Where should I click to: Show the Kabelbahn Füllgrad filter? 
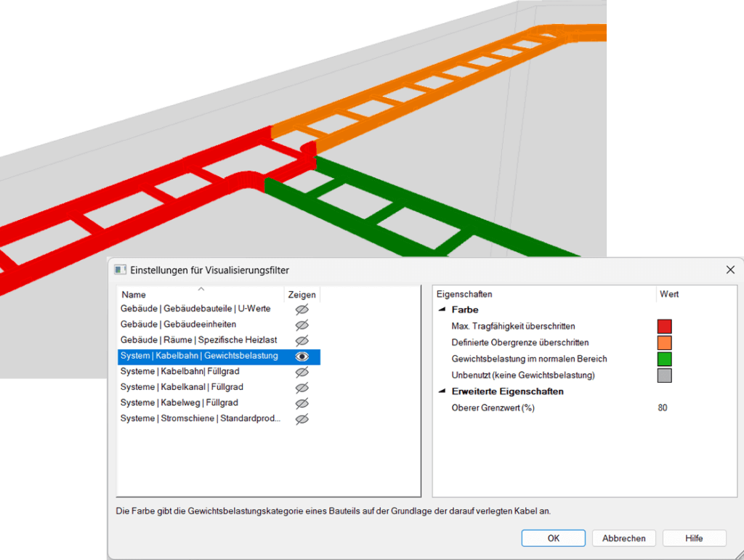click(302, 372)
